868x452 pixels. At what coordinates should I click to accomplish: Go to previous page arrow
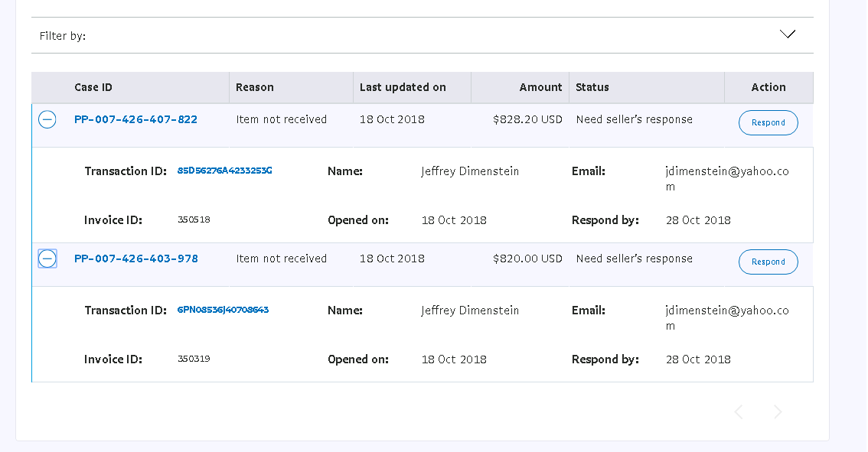pyautogui.click(x=739, y=412)
